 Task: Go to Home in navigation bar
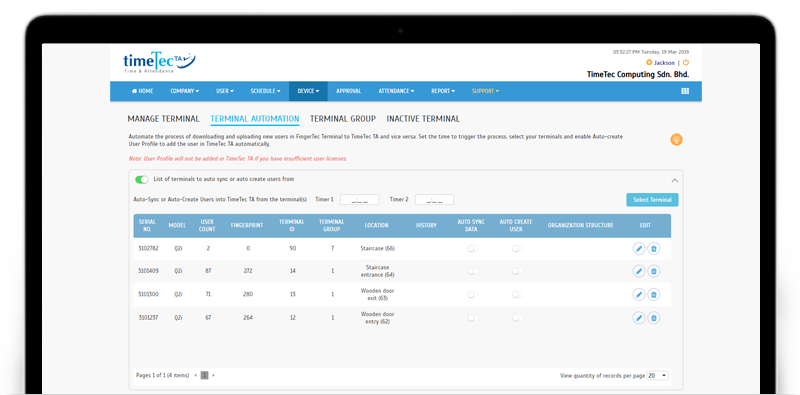142,91
